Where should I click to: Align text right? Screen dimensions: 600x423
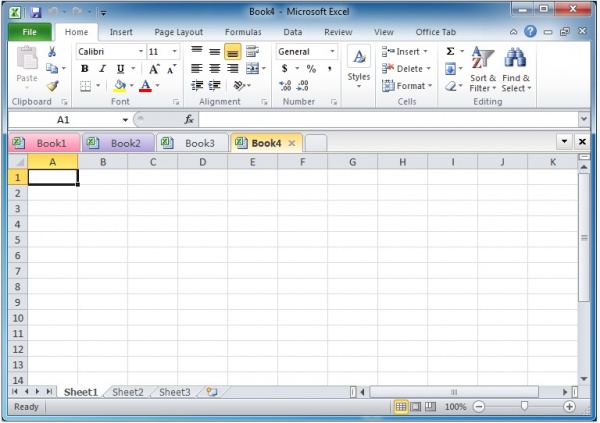pos(233,69)
